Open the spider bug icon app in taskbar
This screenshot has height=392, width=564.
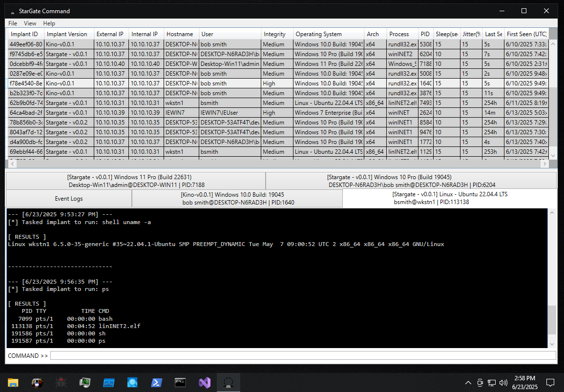61,383
